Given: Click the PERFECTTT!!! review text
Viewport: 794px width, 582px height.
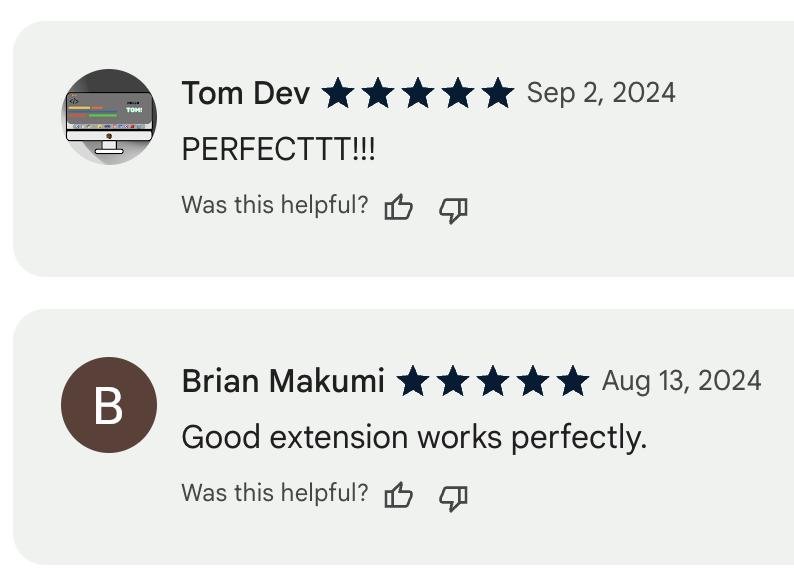Looking at the screenshot, I should pyautogui.click(x=279, y=150).
